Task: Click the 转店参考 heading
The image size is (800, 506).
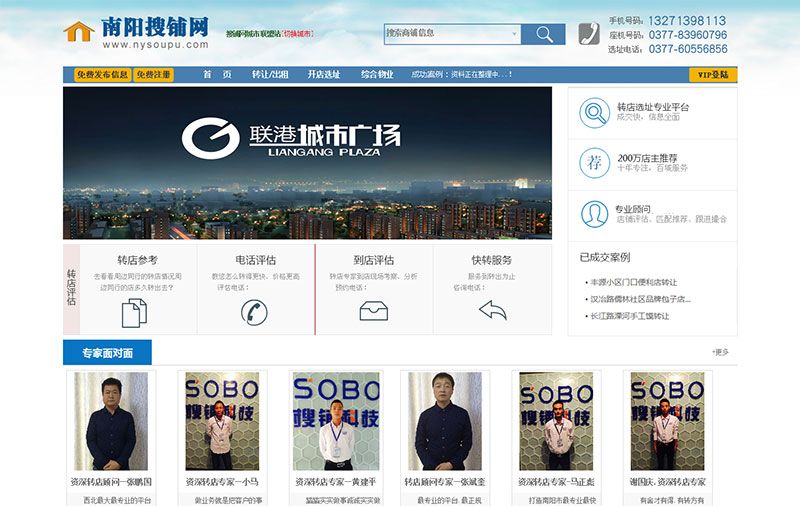Action: coord(137,260)
